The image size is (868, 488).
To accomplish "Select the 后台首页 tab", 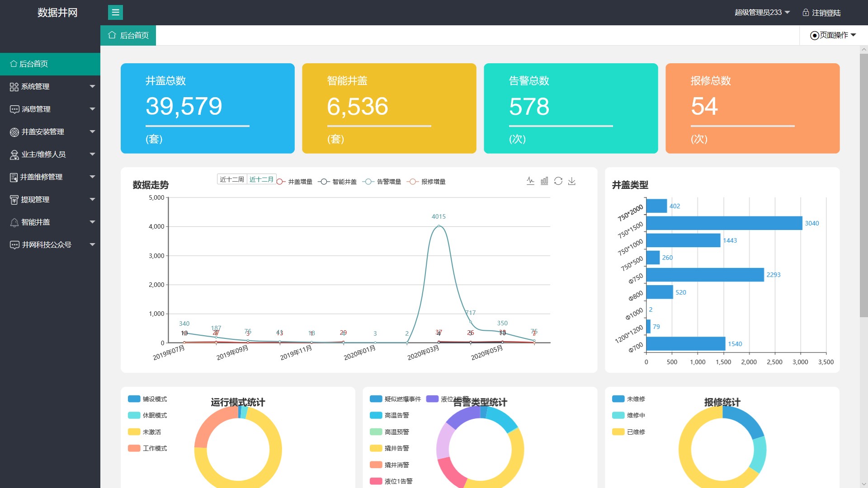I will [128, 35].
